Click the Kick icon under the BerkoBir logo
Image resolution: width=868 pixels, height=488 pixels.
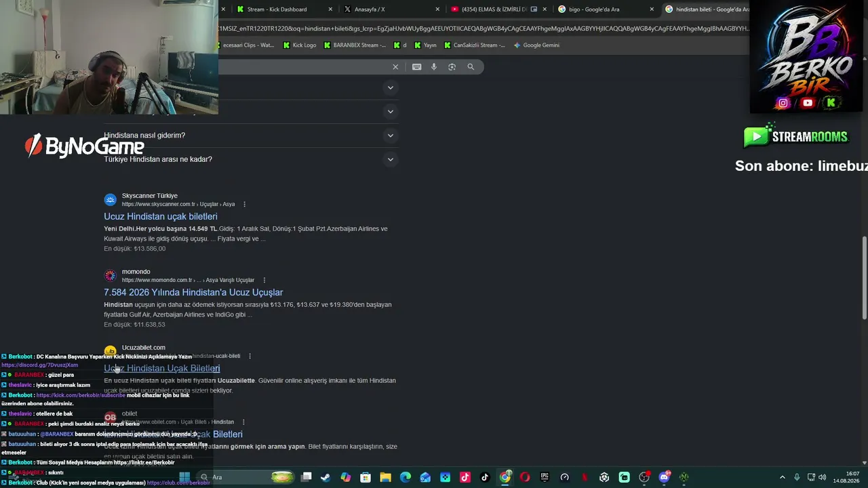(831, 103)
